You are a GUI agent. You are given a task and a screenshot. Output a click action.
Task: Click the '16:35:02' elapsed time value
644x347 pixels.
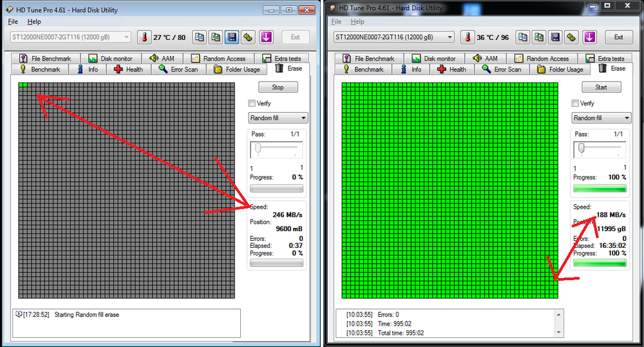click(x=612, y=245)
